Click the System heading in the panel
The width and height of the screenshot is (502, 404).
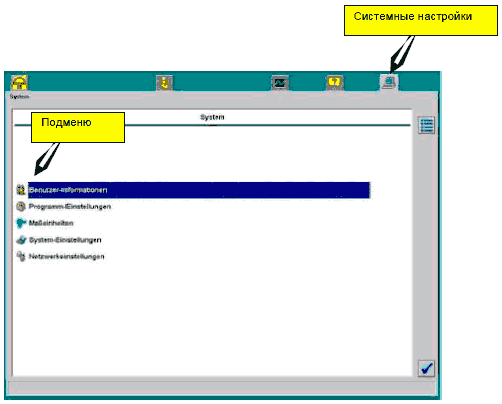point(212,117)
